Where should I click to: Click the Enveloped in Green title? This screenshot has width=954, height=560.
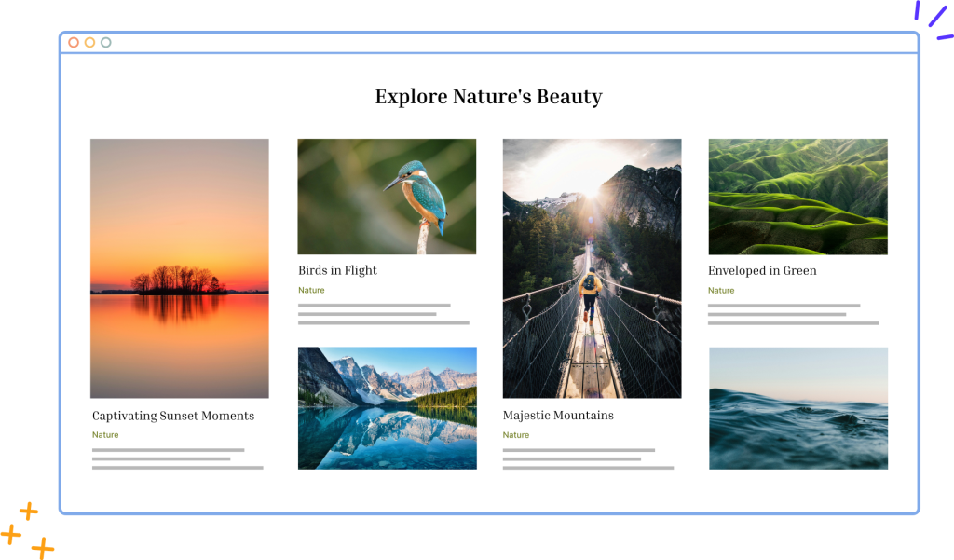762,270
